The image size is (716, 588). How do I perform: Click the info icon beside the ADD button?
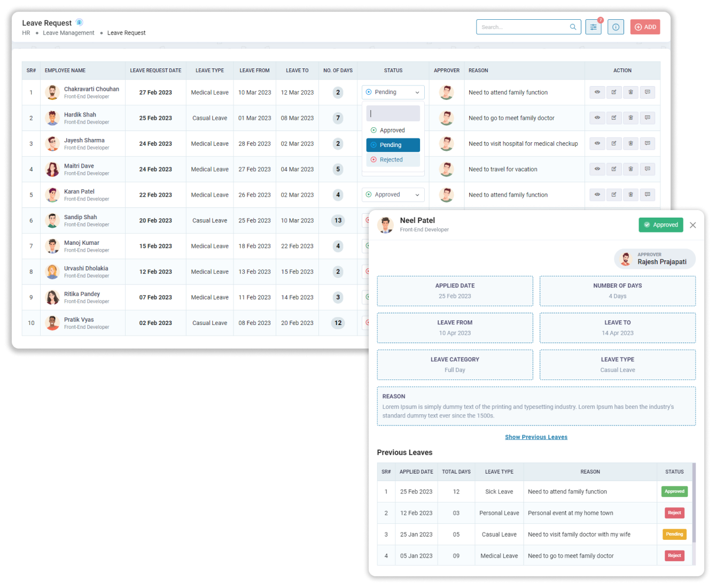616,27
